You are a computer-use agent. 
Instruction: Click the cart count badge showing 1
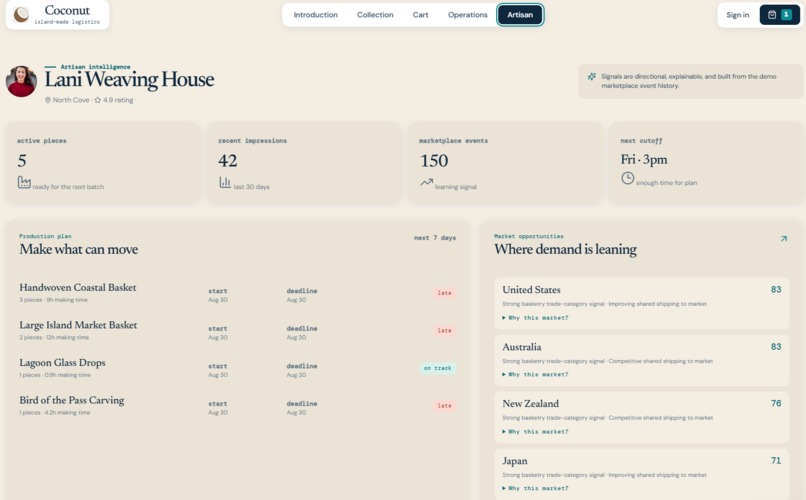click(x=786, y=15)
